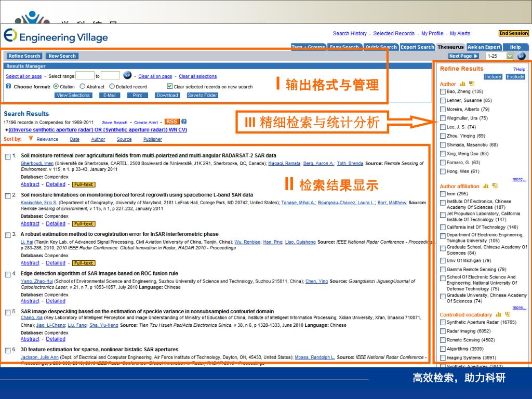Click the Relevance sort arrow icon
The image size is (532, 399).
coord(31,138)
